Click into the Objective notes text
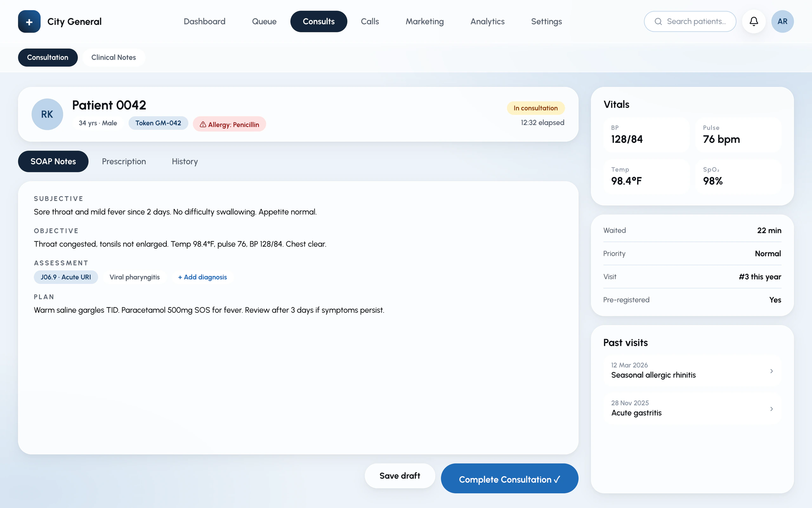This screenshot has height=508, width=812. click(180, 244)
